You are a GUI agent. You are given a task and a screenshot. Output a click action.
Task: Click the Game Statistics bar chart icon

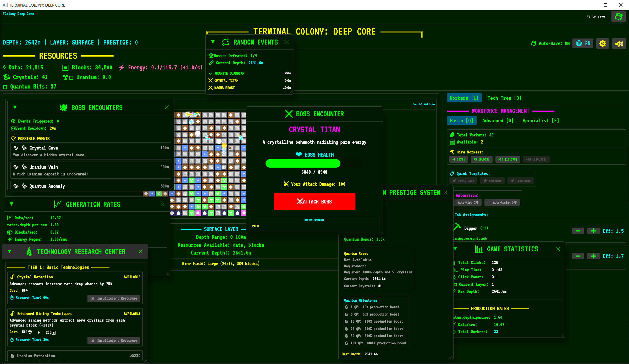coord(479,249)
